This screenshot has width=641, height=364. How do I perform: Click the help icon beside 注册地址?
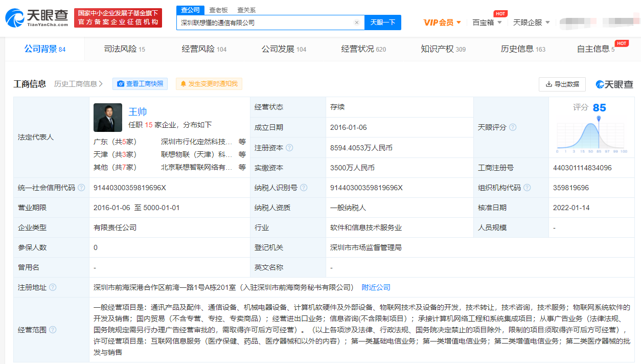53,287
